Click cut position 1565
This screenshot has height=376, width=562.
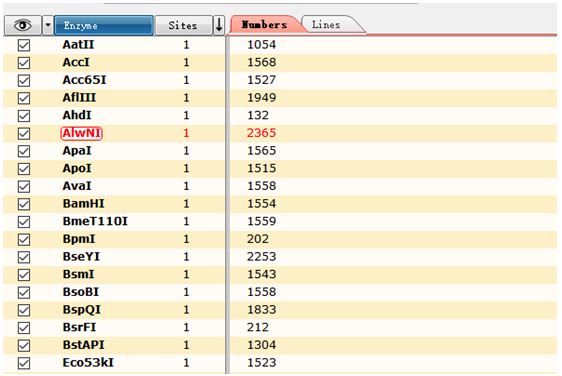click(x=262, y=151)
